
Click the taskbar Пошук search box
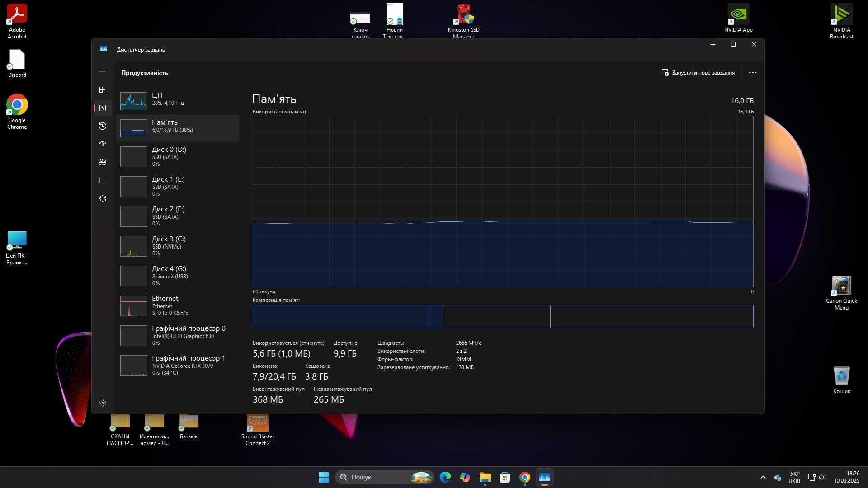tap(385, 477)
